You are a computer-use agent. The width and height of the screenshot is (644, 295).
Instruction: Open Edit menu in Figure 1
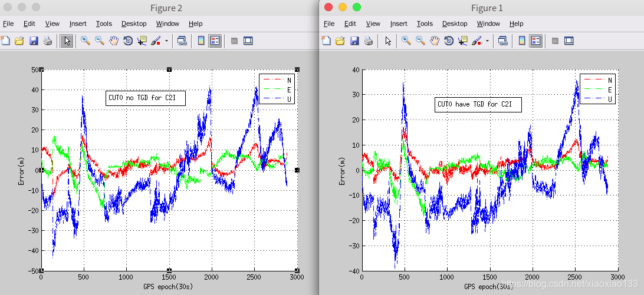click(350, 24)
